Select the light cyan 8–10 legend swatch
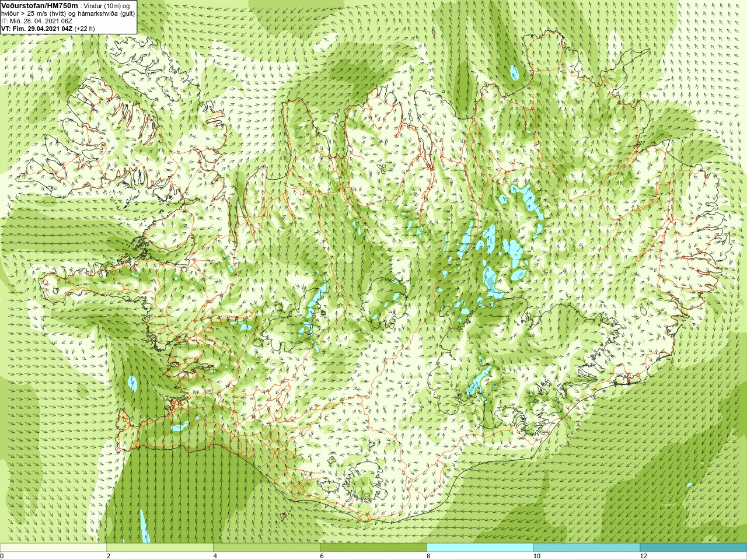Screen dimensions: 747x560 (480, 548)
